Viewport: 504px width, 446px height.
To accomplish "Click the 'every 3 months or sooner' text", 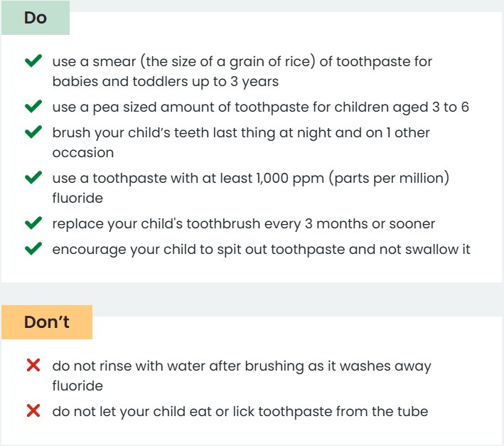I will click(244, 224).
